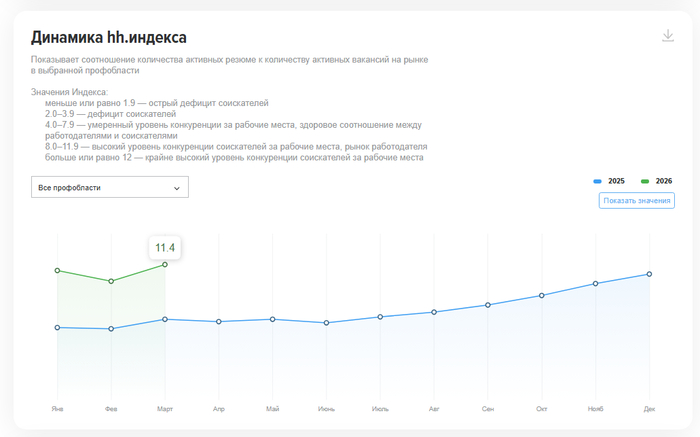Click the Авг axis label
This screenshot has width=700, height=437.
tap(434, 409)
